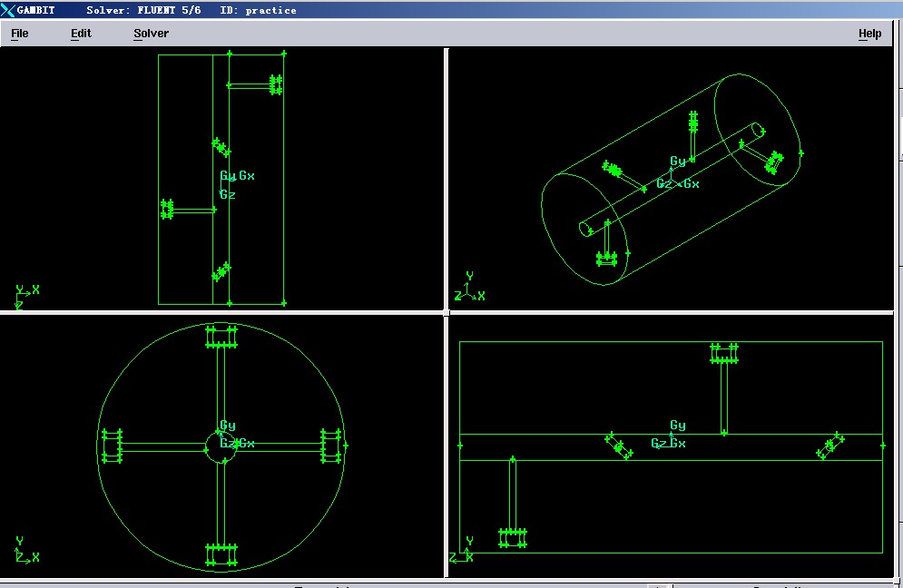Viewport: 903px width, 588px height.
Task: Open the Edit menu
Action: (81, 34)
